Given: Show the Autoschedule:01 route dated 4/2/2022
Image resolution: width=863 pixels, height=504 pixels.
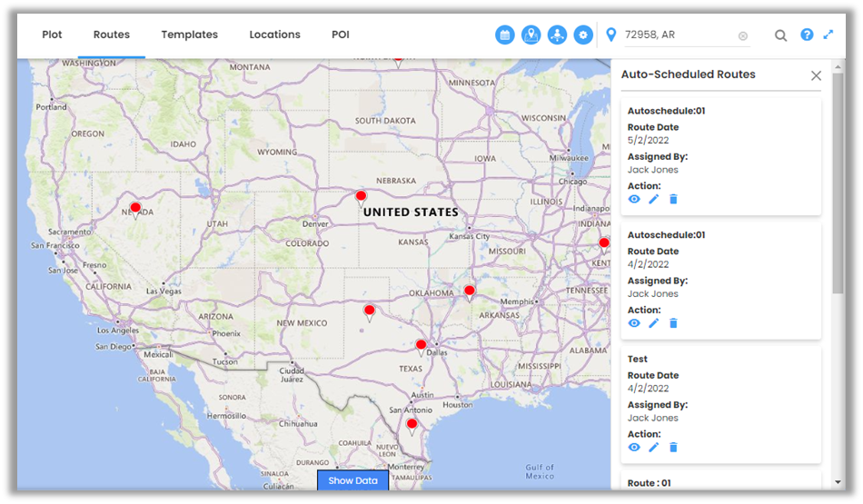Looking at the screenshot, I should point(634,323).
